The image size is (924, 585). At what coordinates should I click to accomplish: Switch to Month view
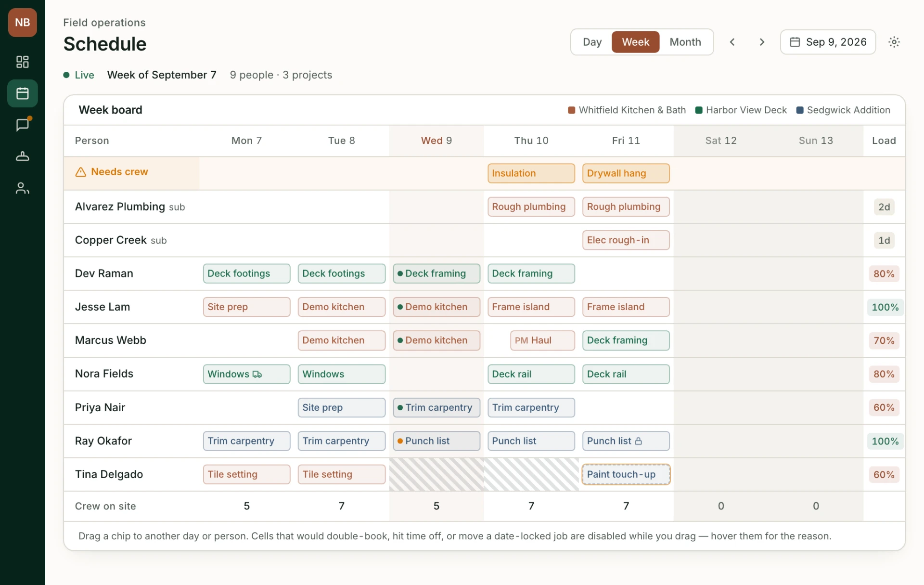685,42
